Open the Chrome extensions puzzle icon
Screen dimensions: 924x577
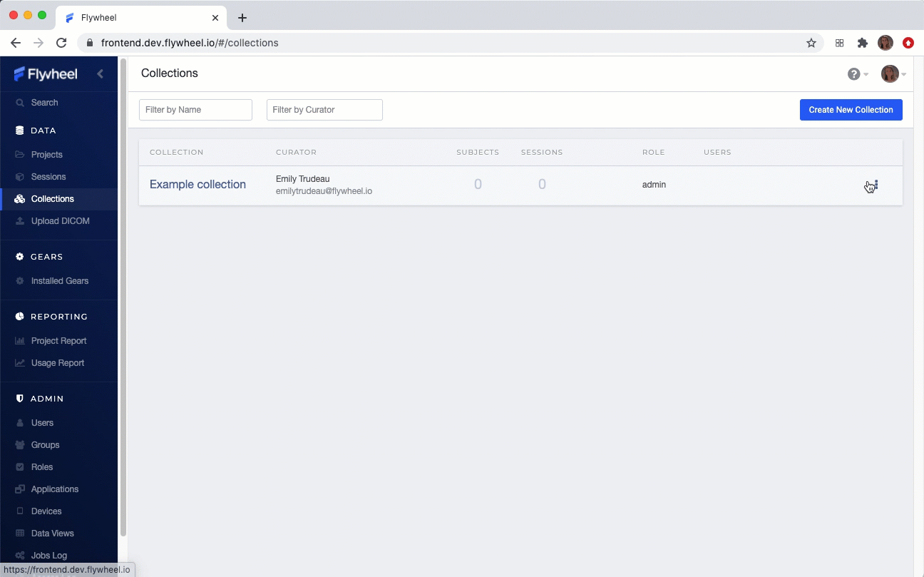pos(863,43)
